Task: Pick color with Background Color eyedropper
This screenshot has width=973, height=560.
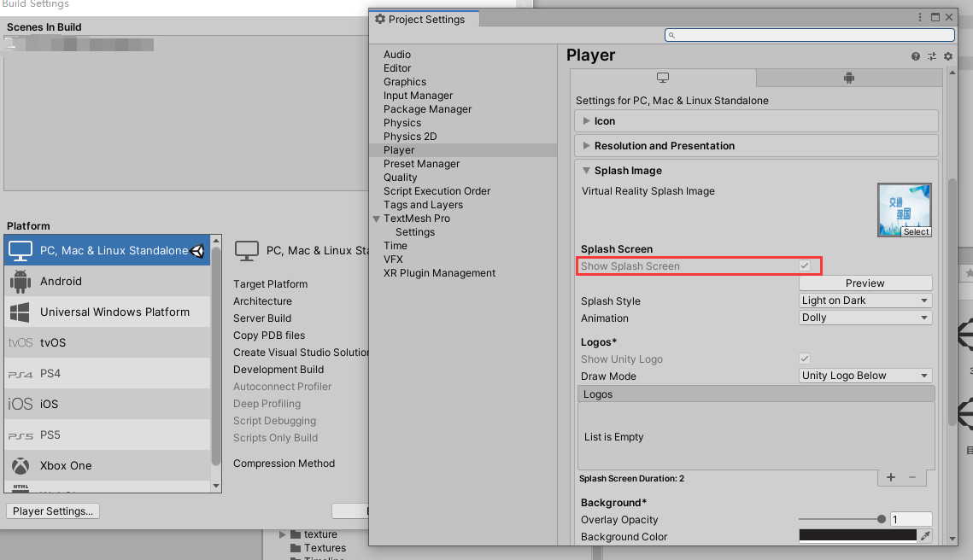Action: click(x=925, y=536)
